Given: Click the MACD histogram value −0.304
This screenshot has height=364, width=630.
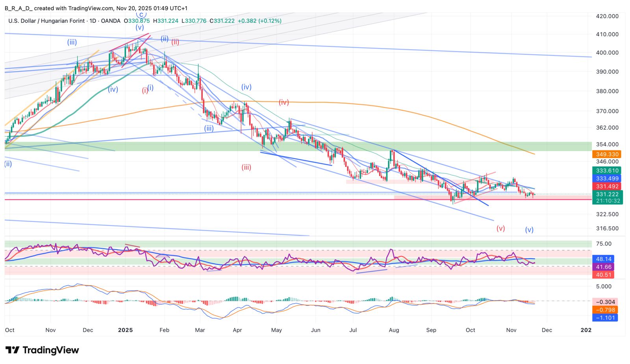Looking at the screenshot, I should tap(605, 302).
